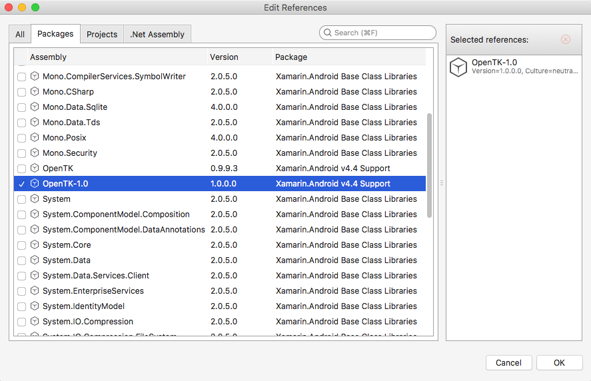Click the System.Core assembly icon

point(35,245)
